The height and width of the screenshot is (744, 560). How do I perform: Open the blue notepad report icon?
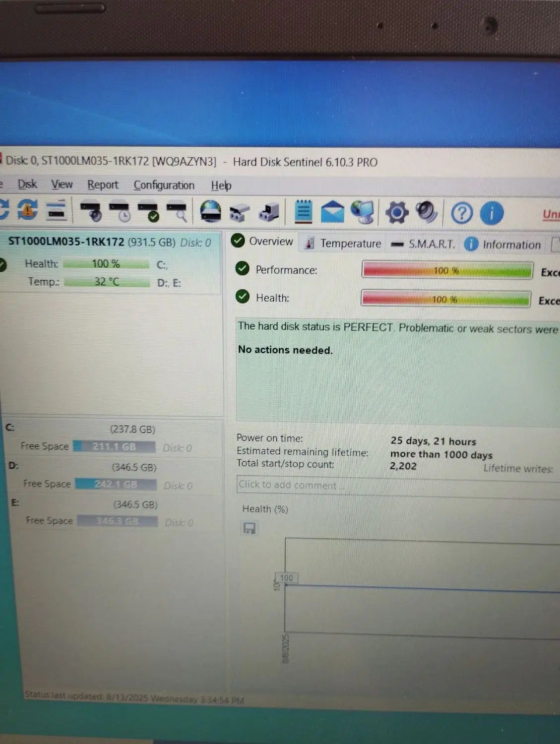303,212
